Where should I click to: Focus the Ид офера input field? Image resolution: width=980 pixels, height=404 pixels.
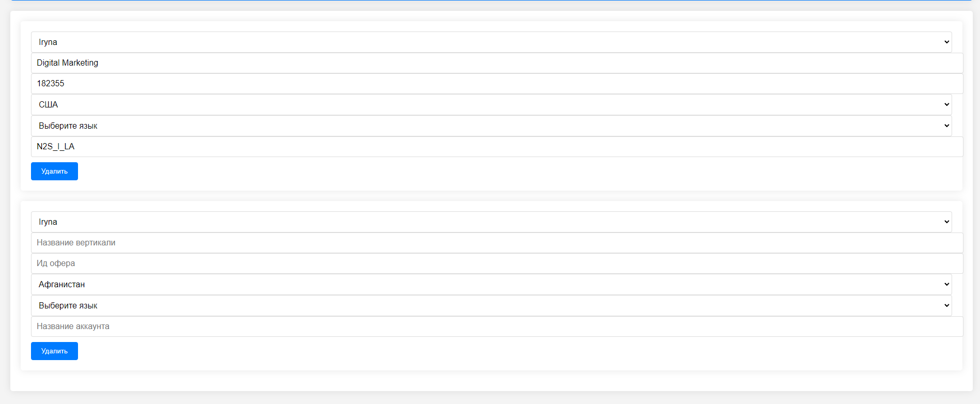[x=497, y=263]
